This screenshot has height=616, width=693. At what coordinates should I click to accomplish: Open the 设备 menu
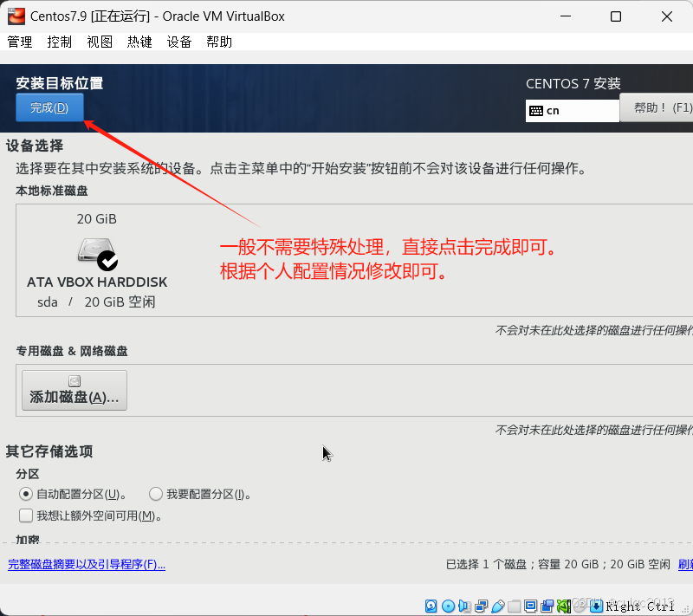tap(179, 42)
